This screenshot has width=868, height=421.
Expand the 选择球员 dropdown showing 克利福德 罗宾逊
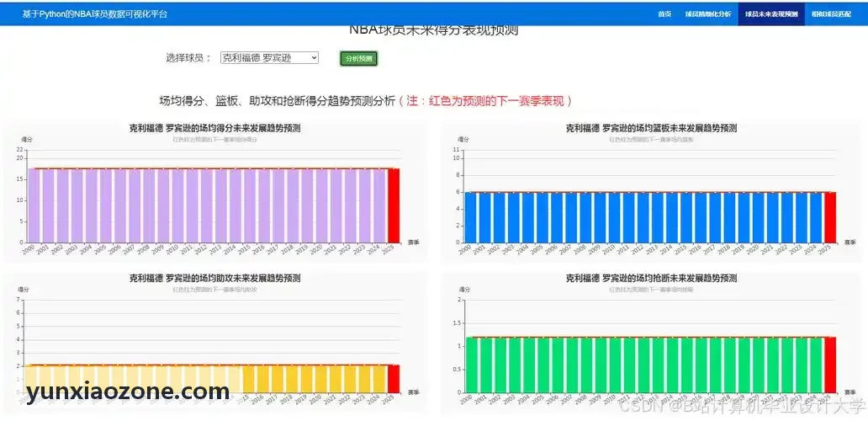270,57
